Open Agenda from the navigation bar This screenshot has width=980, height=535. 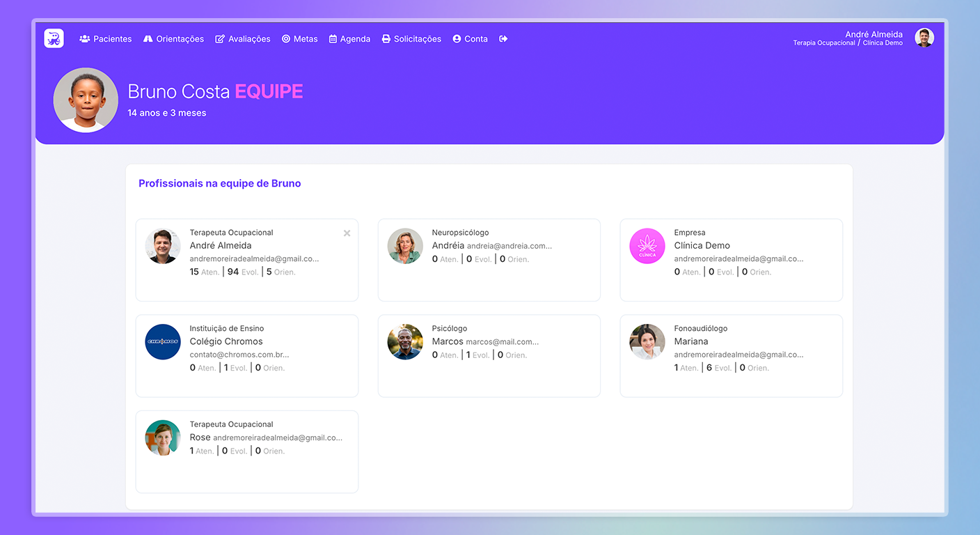[x=349, y=39]
